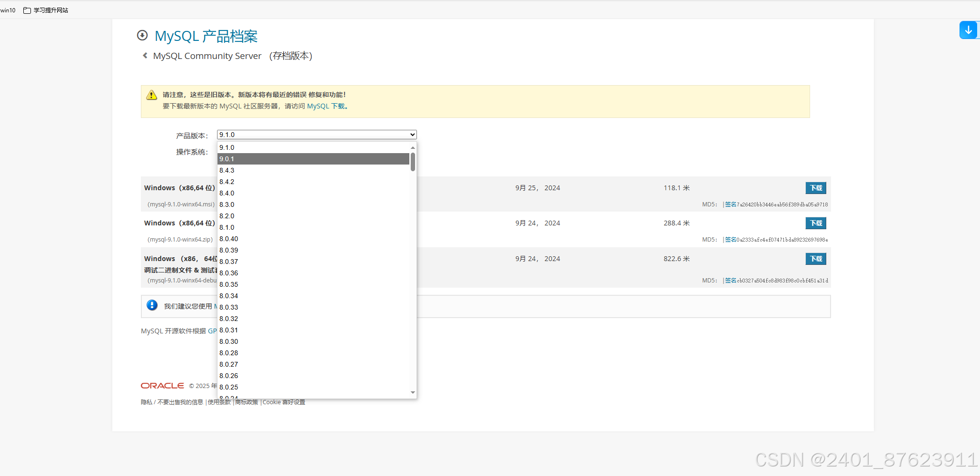Select version 8.0.25 option
This screenshot has height=476, width=980.
tap(314, 387)
